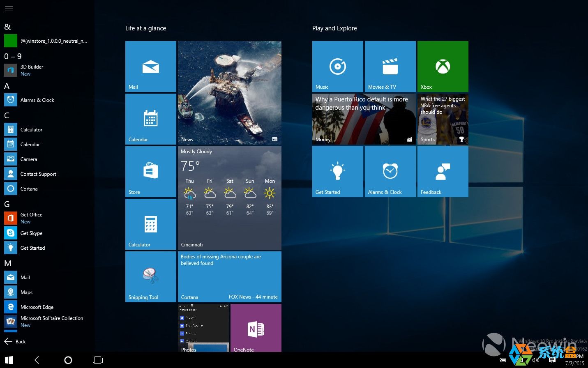Launch the Calendar tile
The width and height of the screenshot is (588, 368).
tap(150, 119)
